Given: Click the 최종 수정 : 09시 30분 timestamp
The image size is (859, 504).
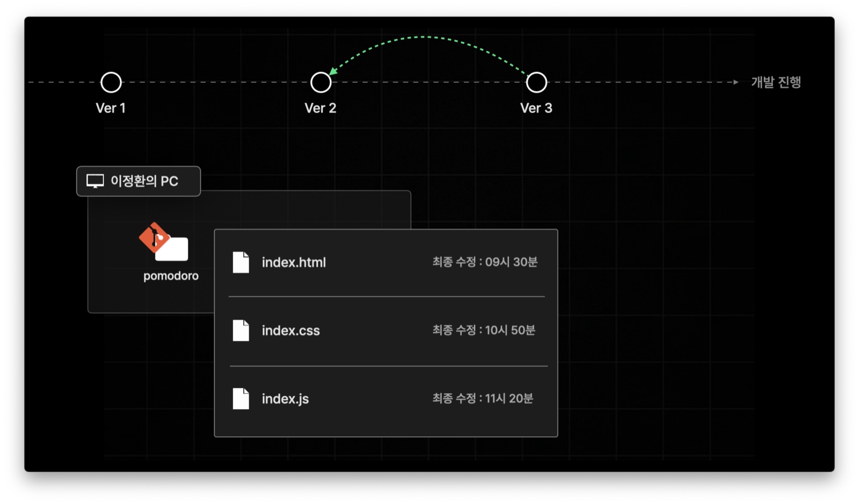Looking at the screenshot, I should point(485,262).
